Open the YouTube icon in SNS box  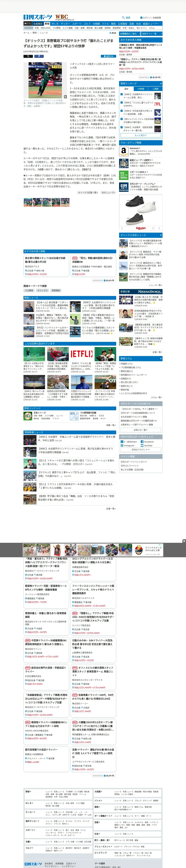pyautogui.click(x=142, y=445)
